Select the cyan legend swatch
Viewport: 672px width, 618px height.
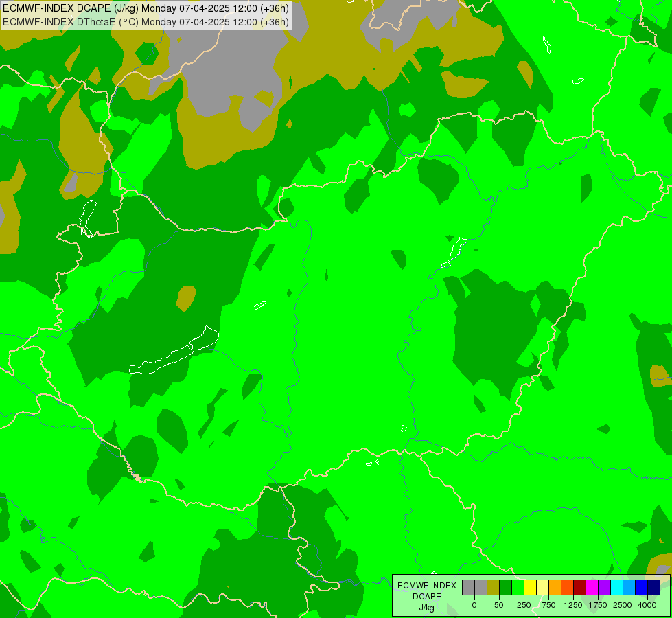point(616,588)
